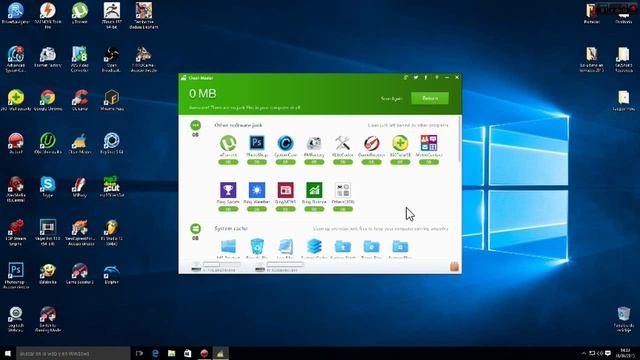Image resolution: width=640 pixels, height=360 pixels.
Task: Open the Format Factory desktop shortcut
Action: [x=48, y=54]
